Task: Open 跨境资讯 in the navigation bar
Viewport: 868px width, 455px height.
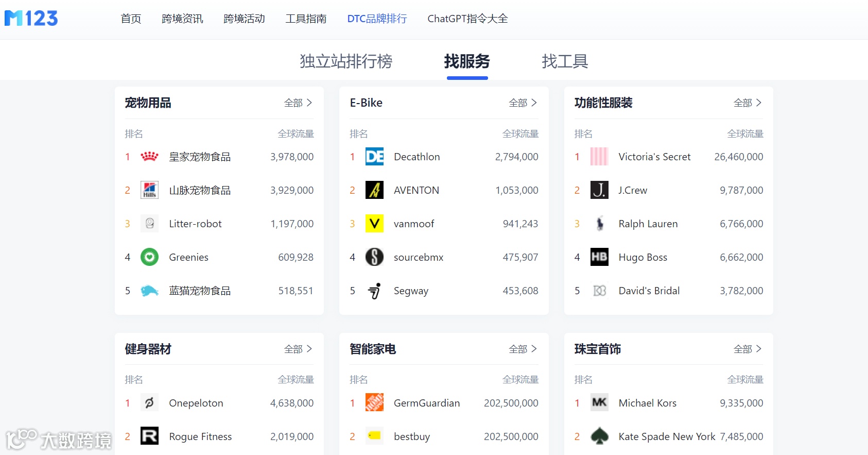Action: tap(182, 19)
